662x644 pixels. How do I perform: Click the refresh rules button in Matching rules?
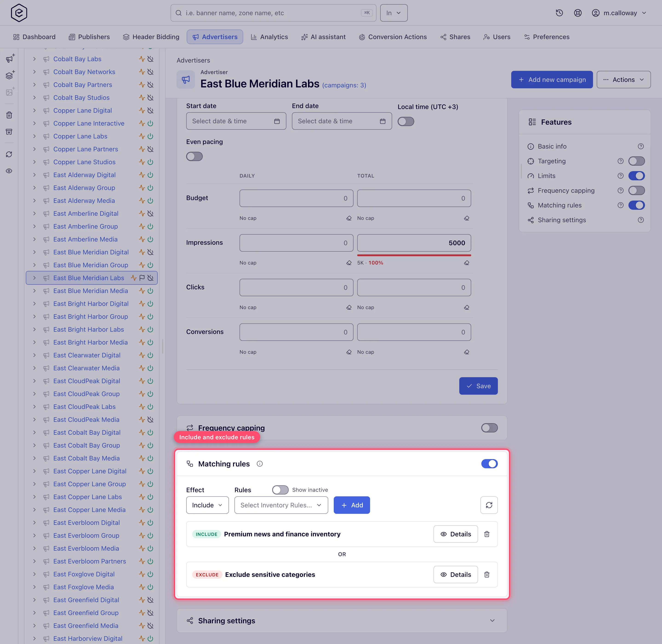coord(489,505)
